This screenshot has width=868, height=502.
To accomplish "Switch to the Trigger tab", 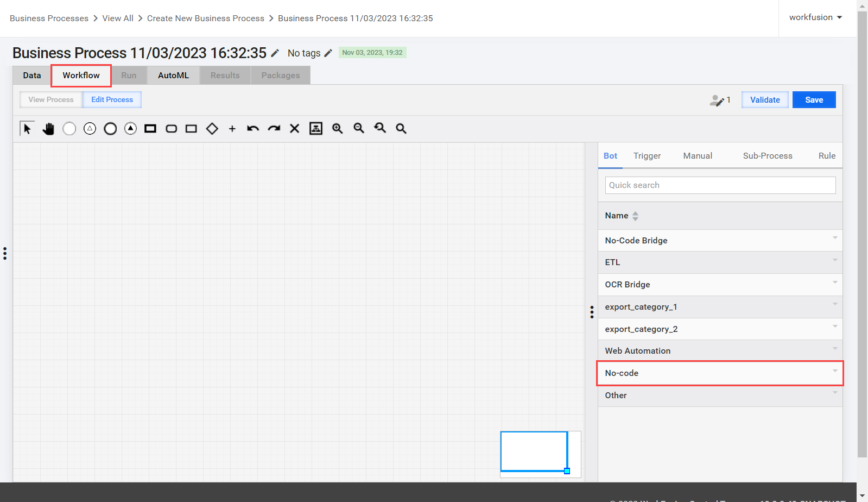I will [647, 156].
